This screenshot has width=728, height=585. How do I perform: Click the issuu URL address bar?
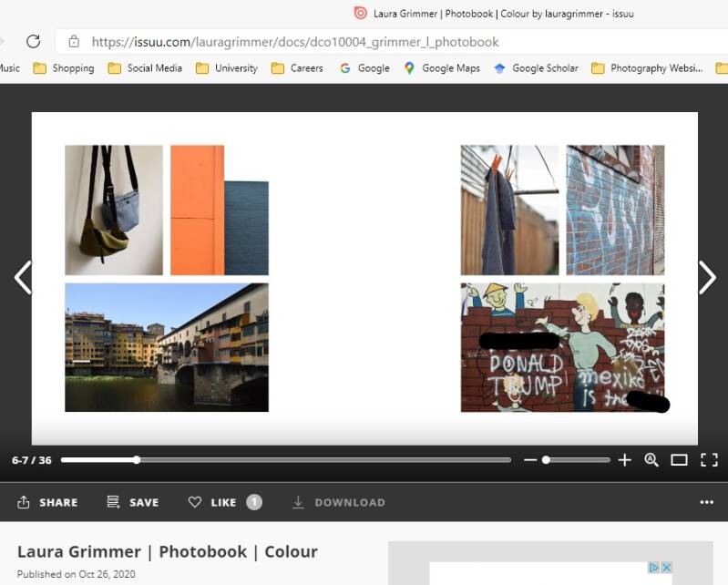pyautogui.click(x=364, y=41)
